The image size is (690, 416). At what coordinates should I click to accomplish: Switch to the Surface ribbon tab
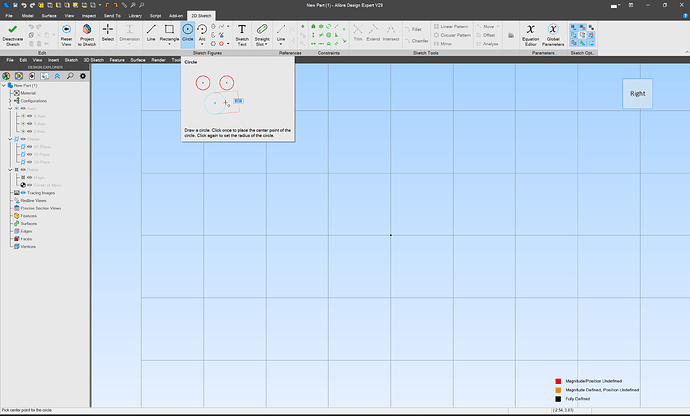tap(49, 16)
